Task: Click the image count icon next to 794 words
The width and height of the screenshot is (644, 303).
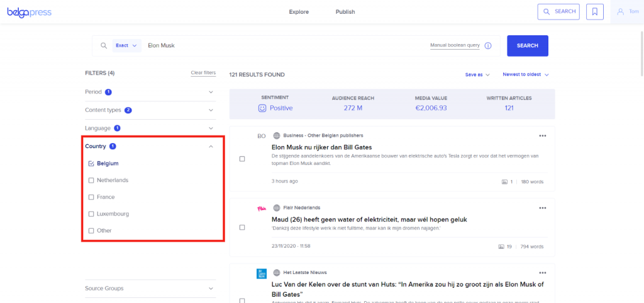Action: pos(501,247)
